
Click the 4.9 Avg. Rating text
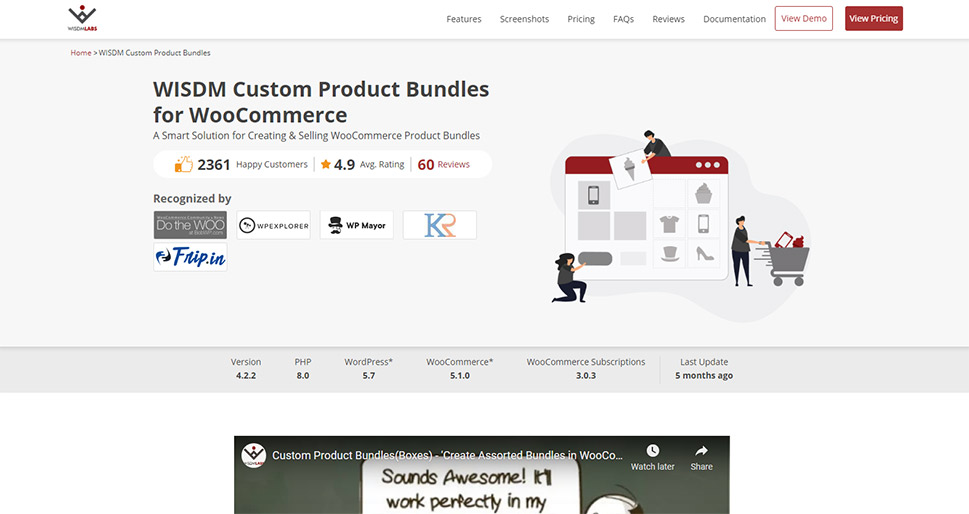coord(369,164)
